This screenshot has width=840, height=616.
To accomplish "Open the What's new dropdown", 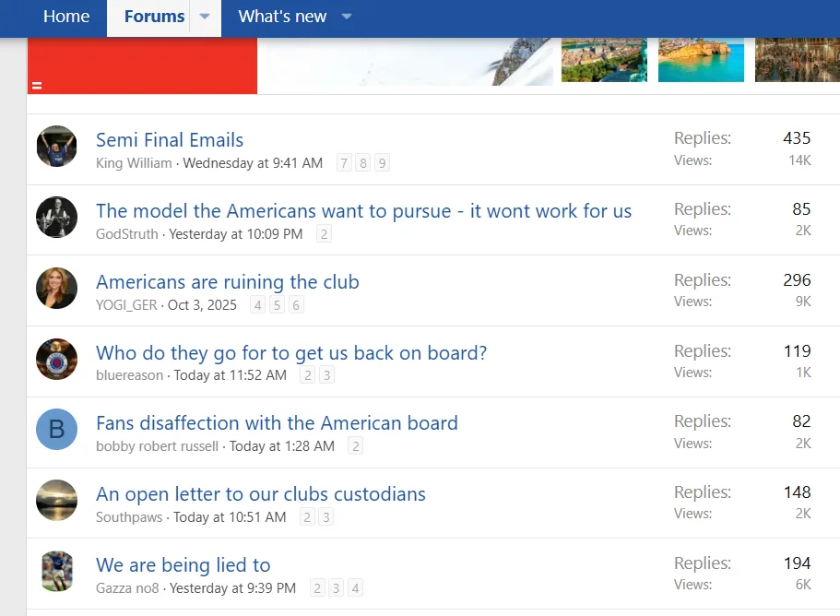I will click(346, 16).
